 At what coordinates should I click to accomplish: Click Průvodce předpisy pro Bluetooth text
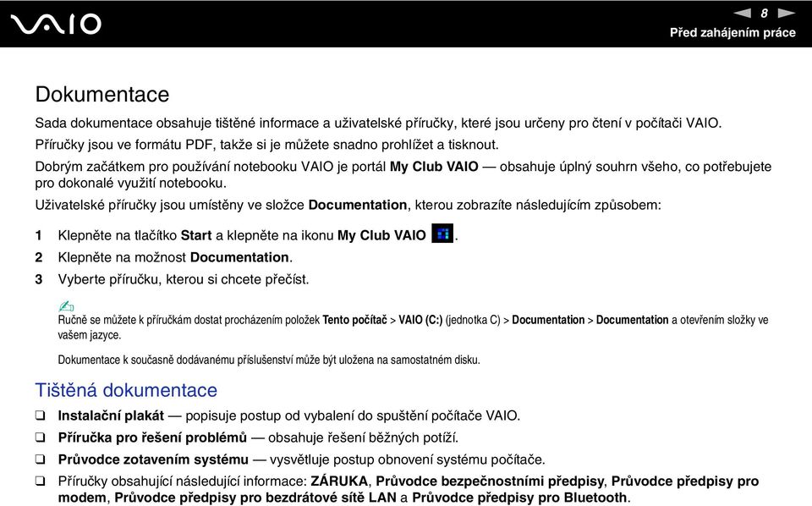coord(519,498)
